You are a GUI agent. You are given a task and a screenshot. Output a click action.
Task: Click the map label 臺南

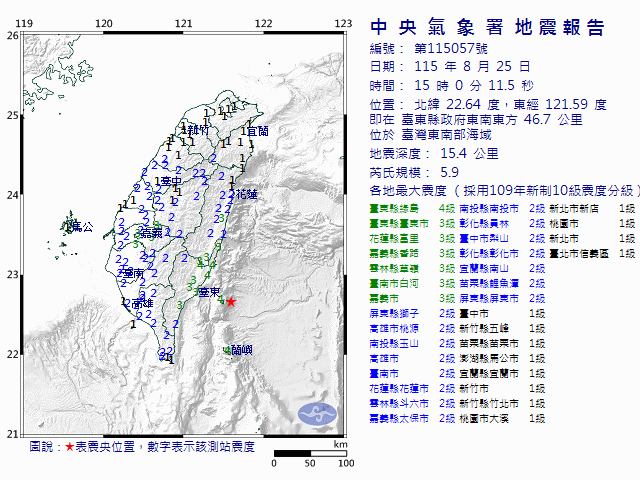pyautogui.click(x=133, y=273)
